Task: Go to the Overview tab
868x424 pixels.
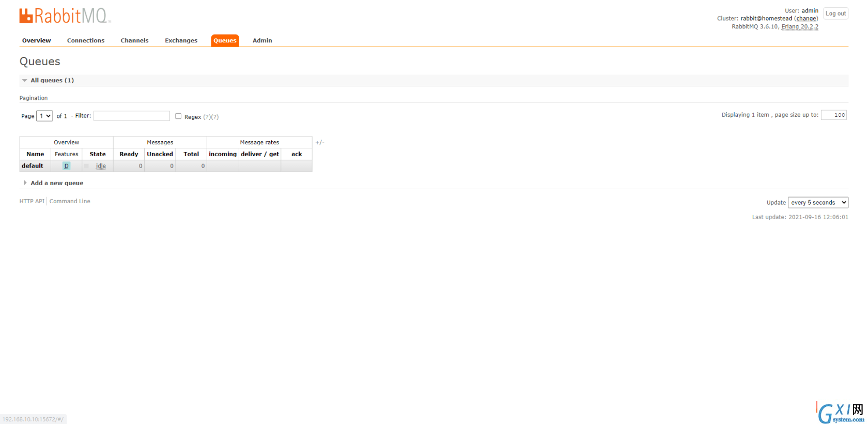Action: pyautogui.click(x=36, y=40)
